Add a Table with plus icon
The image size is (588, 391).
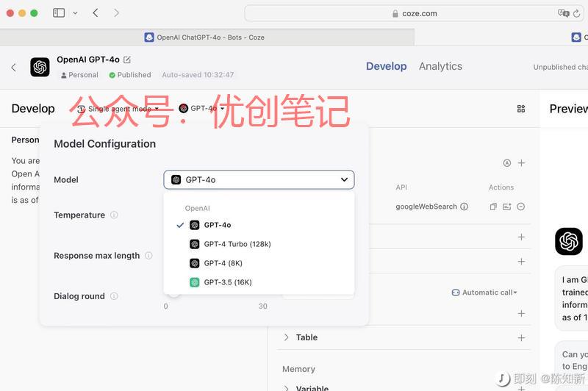521,338
